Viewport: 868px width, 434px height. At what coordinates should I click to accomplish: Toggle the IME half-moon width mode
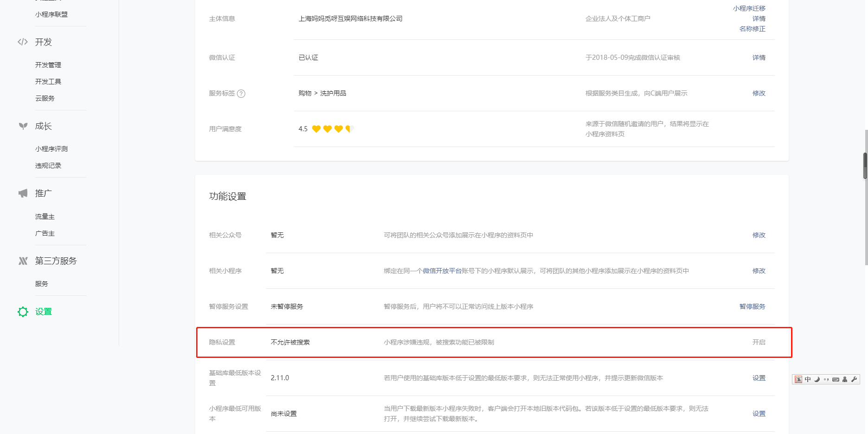point(817,379)
